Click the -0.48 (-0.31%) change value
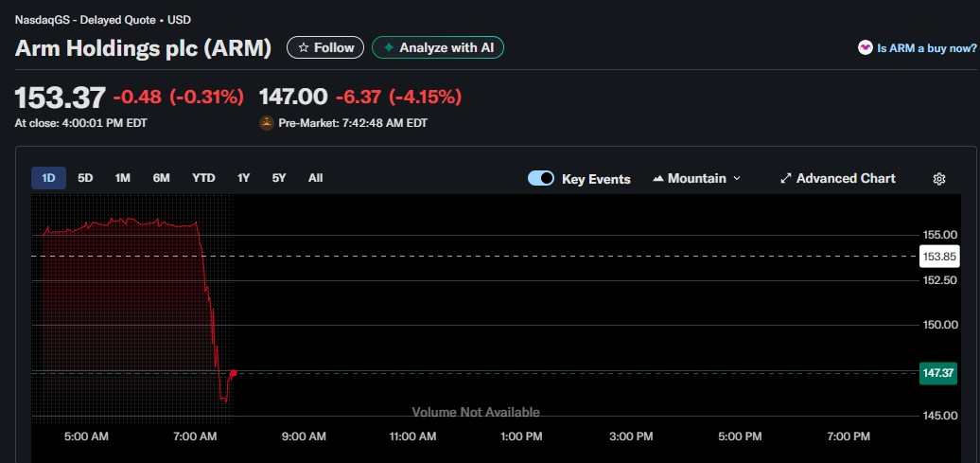This screenshot has width=980, height=463. [x=178, y=97]
